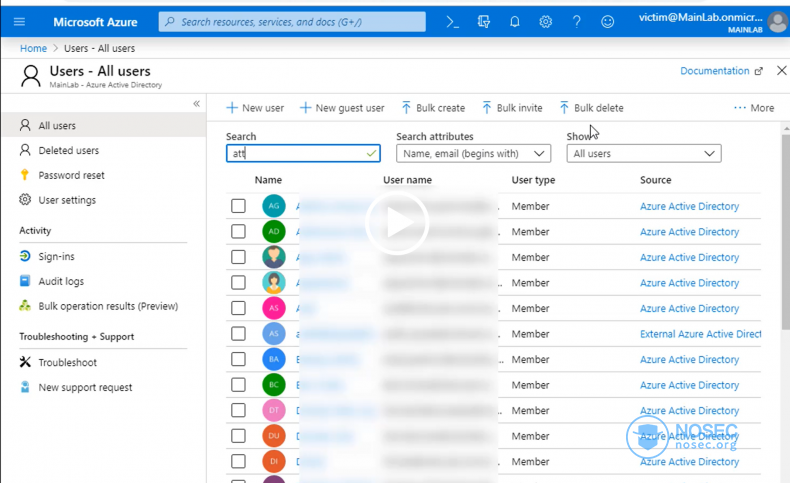
Task: Click the male photo avatar in third row
Action: [x=274, y=257]
